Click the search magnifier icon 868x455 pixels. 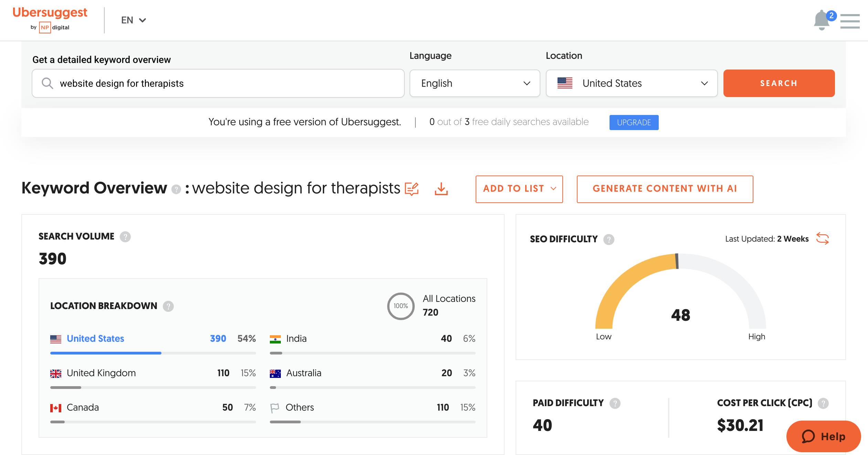(47, 83)
